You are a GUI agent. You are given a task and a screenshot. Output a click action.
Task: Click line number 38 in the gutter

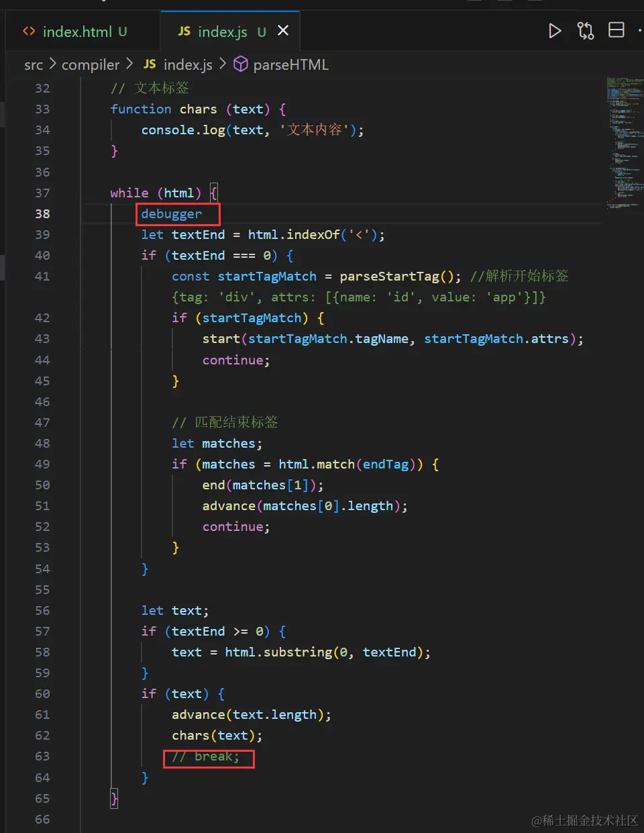(42, 213)
